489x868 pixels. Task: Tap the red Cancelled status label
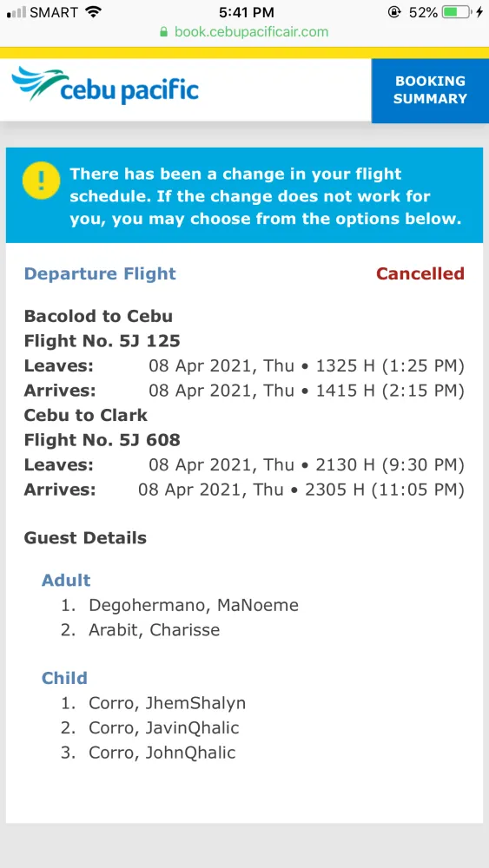pyautogui.click(x=420, y=273)
